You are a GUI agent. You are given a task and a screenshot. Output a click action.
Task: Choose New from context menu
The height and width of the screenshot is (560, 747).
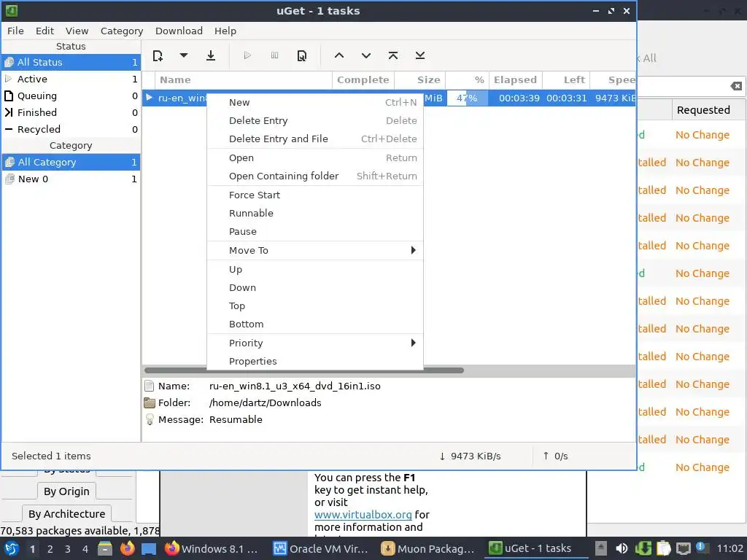click(x=315, y=102)
